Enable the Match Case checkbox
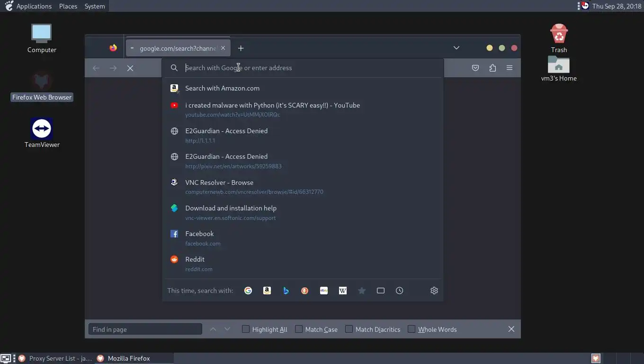The width and height of the screenshot is (644, 364). click(x=298, y=329)
